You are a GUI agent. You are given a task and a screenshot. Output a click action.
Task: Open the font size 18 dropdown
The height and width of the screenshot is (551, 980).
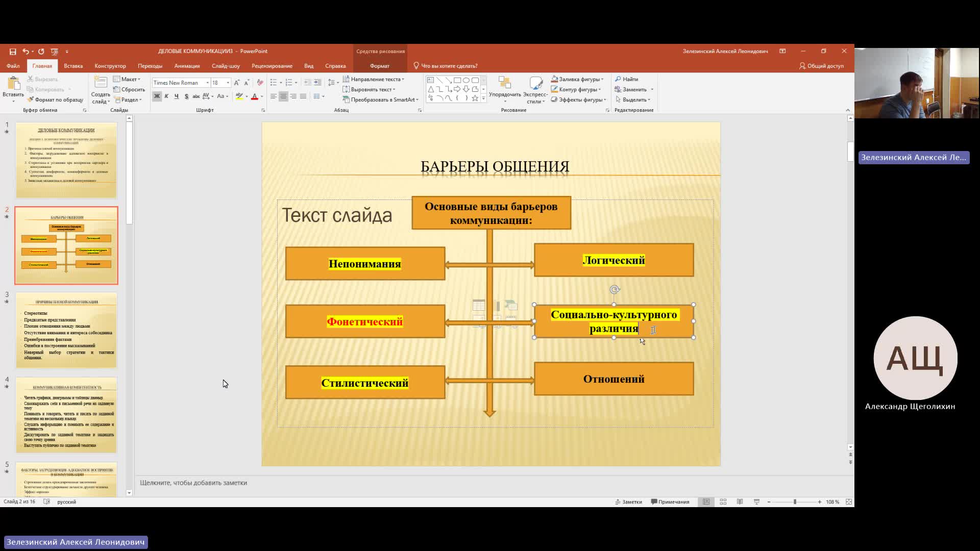(x=228, y=83)
